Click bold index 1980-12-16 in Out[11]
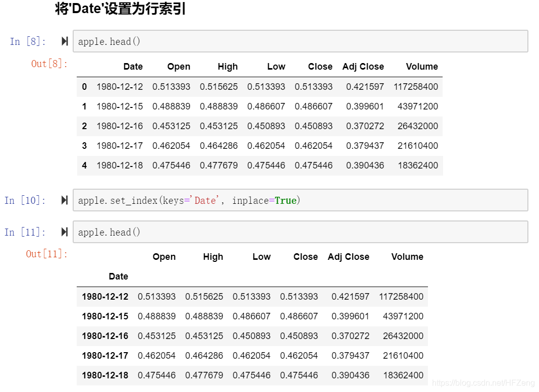 (105, 335)
